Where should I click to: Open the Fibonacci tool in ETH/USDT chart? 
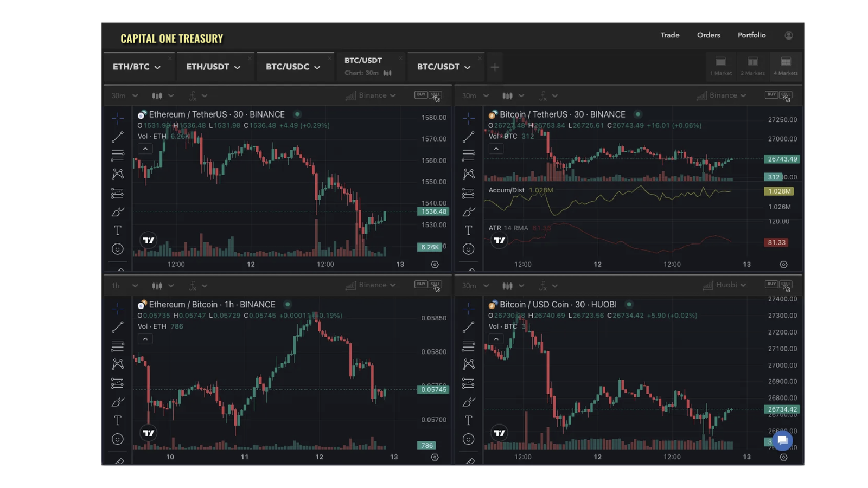pyautogui.click(x=118, y=156)
